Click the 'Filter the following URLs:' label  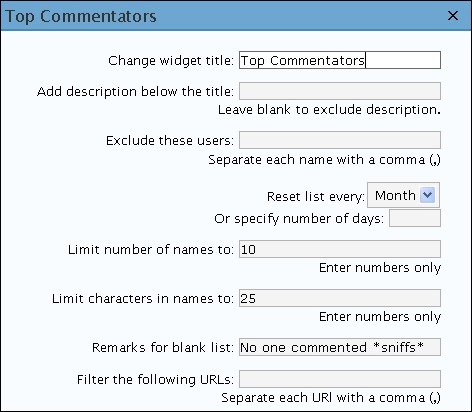coord(155,379)
